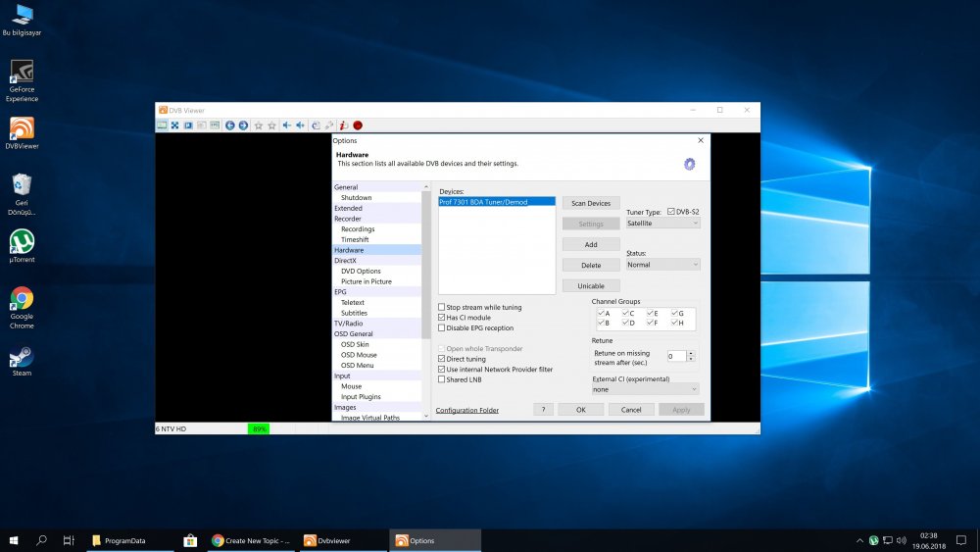980x552 pixels.
Task: Open the External CI dropdown
Action: point(645,389)
